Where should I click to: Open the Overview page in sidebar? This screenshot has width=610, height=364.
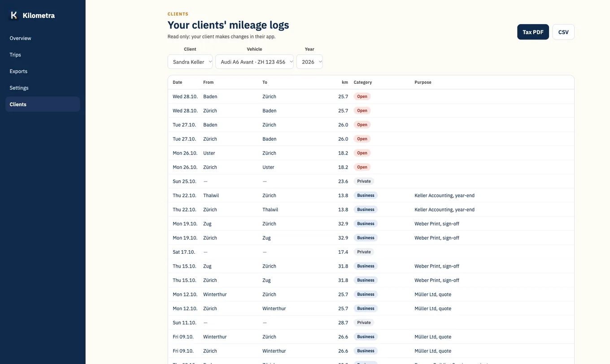(x=43, y=38)
